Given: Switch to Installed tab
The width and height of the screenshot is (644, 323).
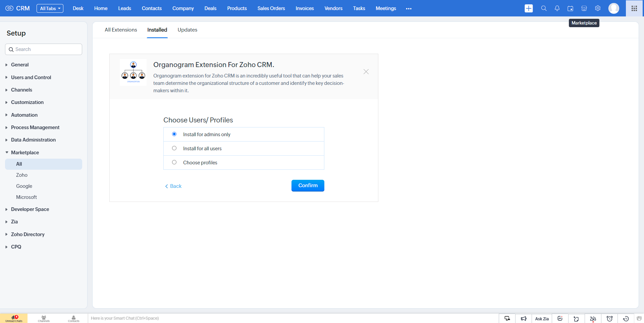Looking at the screenshot, I should coord(157,30).
